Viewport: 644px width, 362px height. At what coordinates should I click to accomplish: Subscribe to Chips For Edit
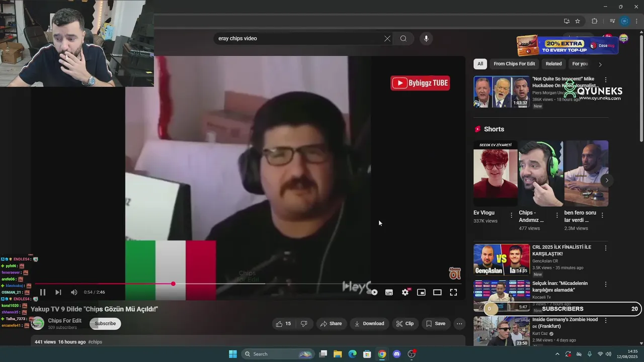105,323
